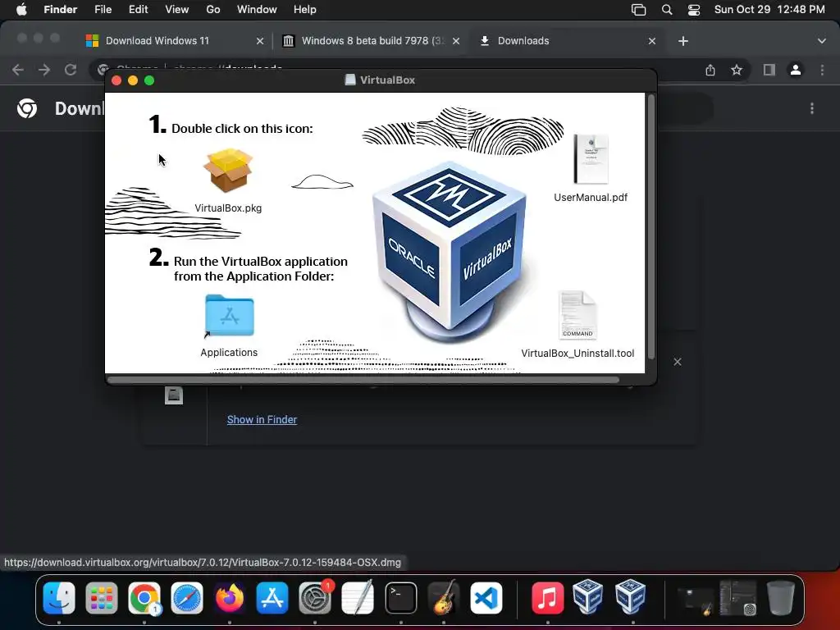Click the horizontal scrollbar in VirtualBox window
The width and height of the screenshot is (840, 630).
pos(363,380)
